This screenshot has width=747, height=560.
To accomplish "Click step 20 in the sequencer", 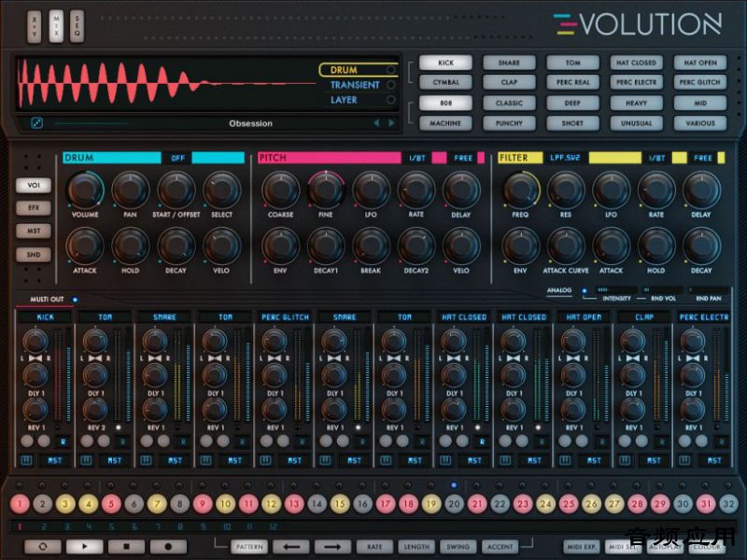I will pos(454,504).
